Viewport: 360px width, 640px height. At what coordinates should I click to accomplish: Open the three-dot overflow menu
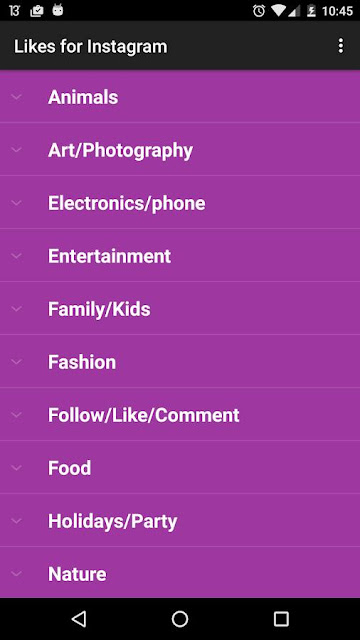340,46
